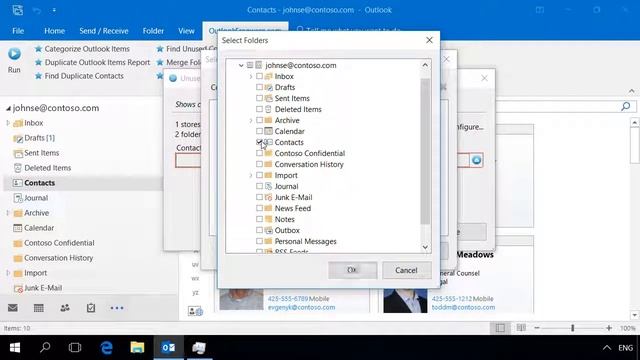Show hidden system tray icons
The width and height of the screenshot is (640, 360).
(607, 348)
